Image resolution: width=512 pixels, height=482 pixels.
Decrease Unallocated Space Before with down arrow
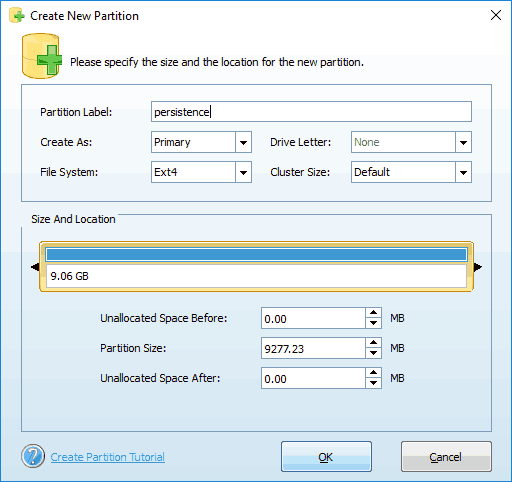(x=373, y=323)
